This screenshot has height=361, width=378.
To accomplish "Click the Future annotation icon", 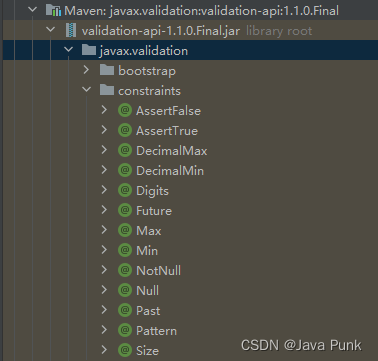I will point(125,210).
